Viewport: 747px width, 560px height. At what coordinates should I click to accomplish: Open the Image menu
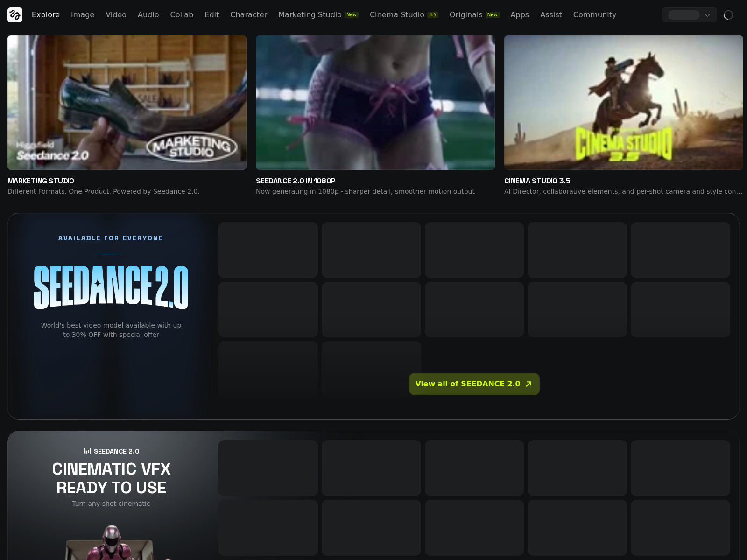83,15
